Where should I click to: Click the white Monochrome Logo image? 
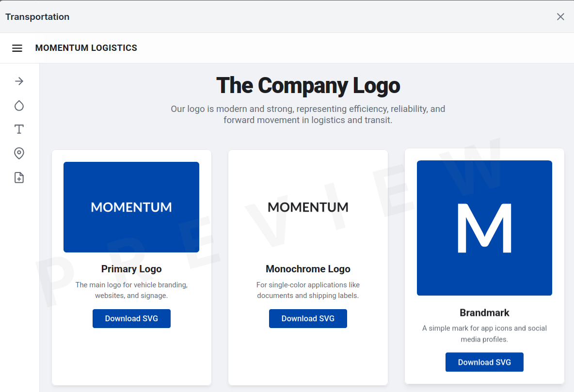(308, 207)
